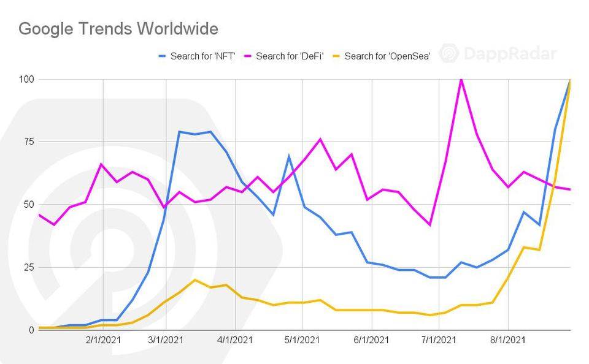Click the blue 'NFT' legend color marker
This screenshot has height=364, width=589.
point(162,56)
